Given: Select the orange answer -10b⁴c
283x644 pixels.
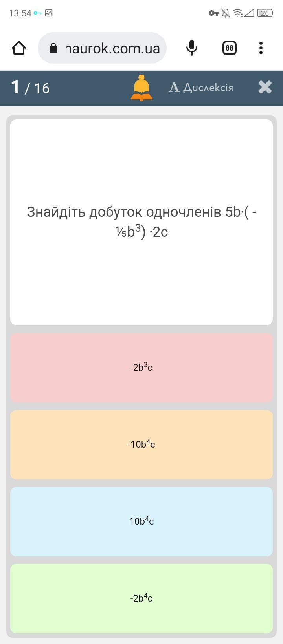Looking at the screenshot, I should click(x=141, y=445).
